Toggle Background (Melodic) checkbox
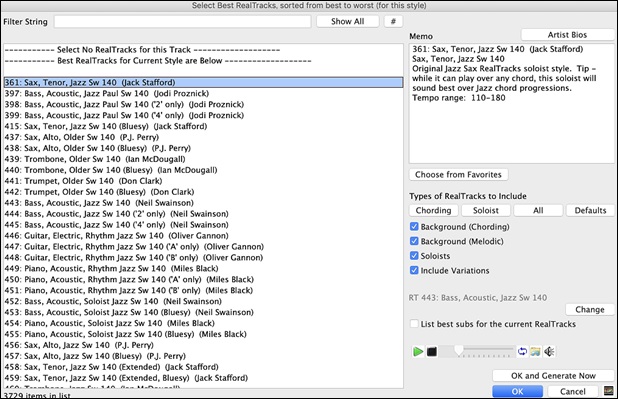 tap(414, 241)
